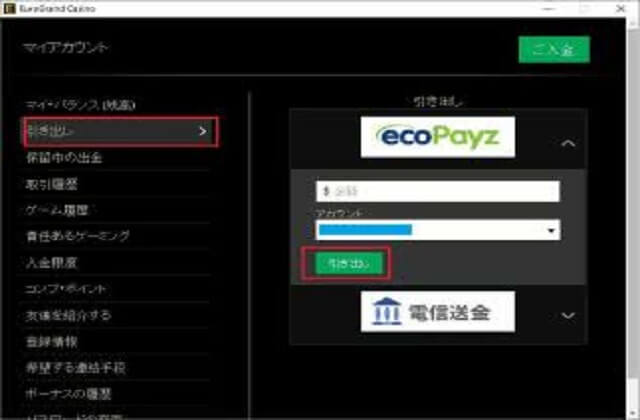Click the green ご入金 deposit button
640x420 pixels.
point(553,49)
